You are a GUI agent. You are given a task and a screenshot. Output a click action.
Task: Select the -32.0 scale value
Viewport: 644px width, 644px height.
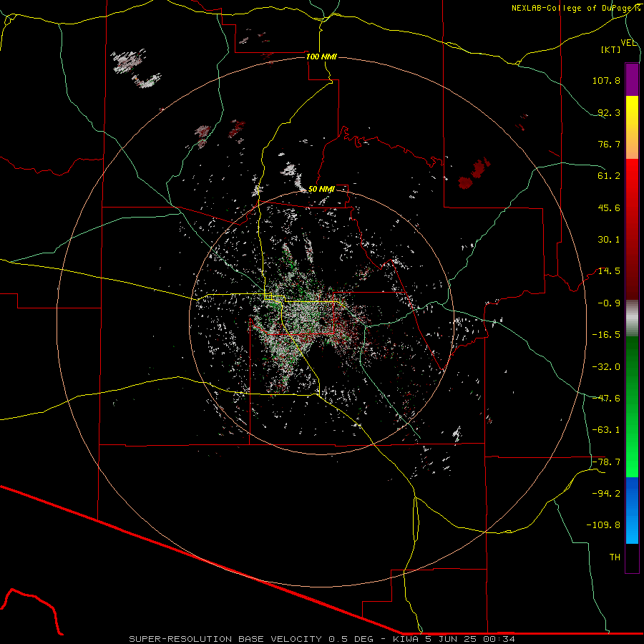(606, 367)
